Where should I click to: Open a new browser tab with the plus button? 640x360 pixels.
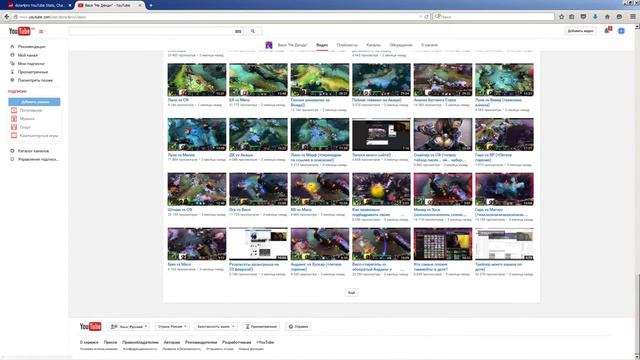pos(151,5)
